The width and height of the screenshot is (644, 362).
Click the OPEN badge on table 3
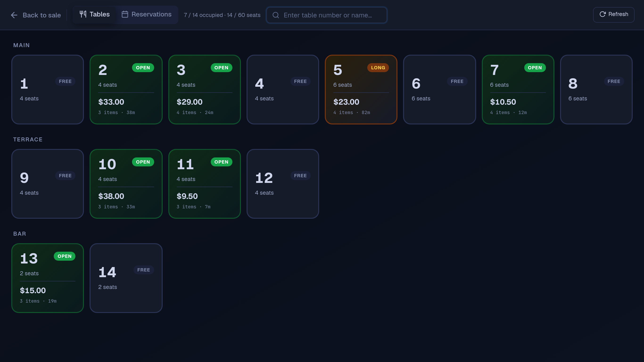221,68
